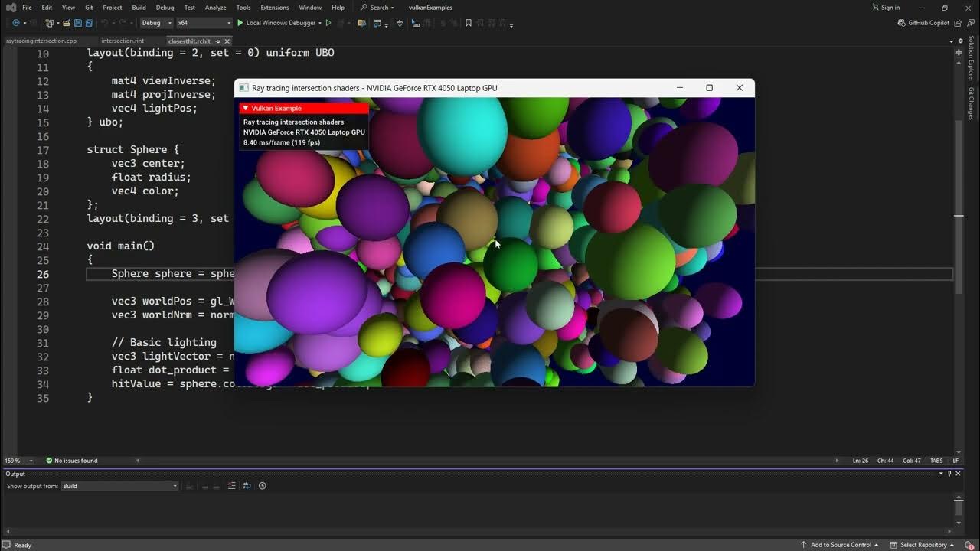The image size is (980, 551).
Task: Open the Show output from Build dropdown
Action: [120, 486]
